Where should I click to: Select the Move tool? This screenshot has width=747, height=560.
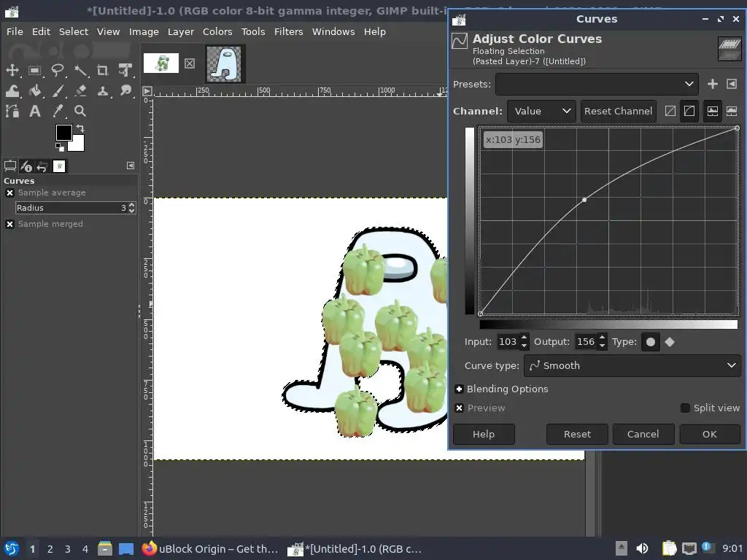12,71
